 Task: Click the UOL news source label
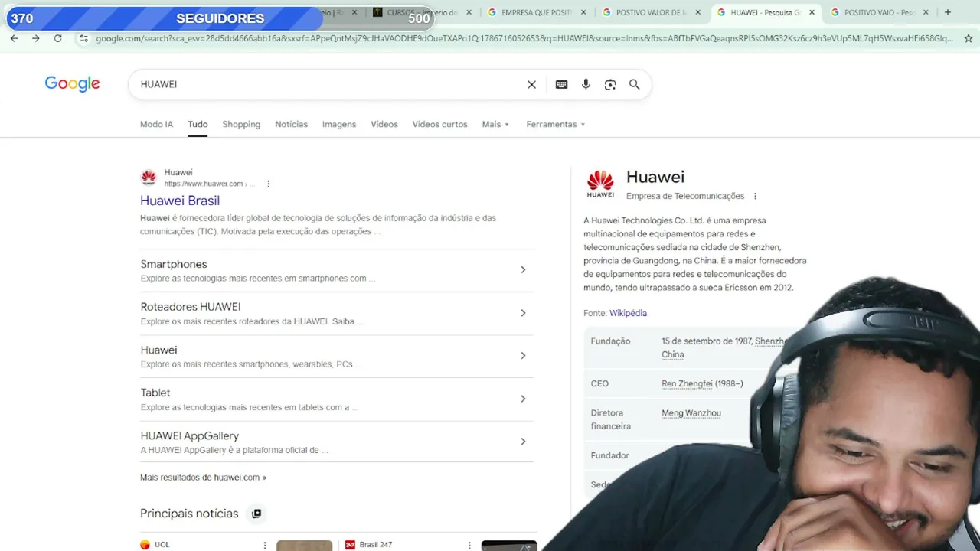[x=162, y=545]
